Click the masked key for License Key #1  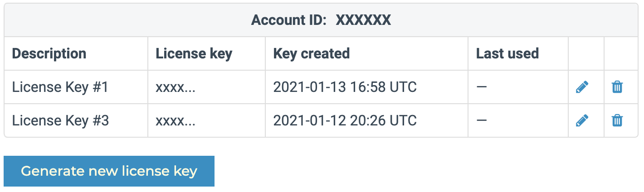click(x=176, y=87)
